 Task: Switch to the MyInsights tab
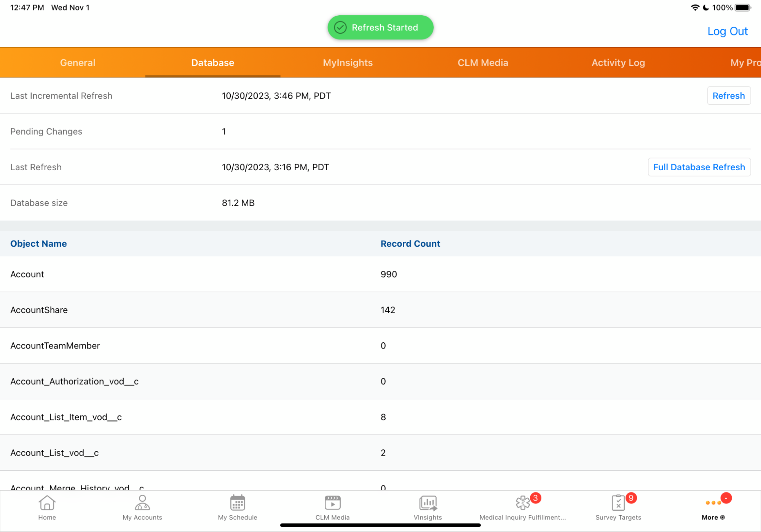[348, 63]
